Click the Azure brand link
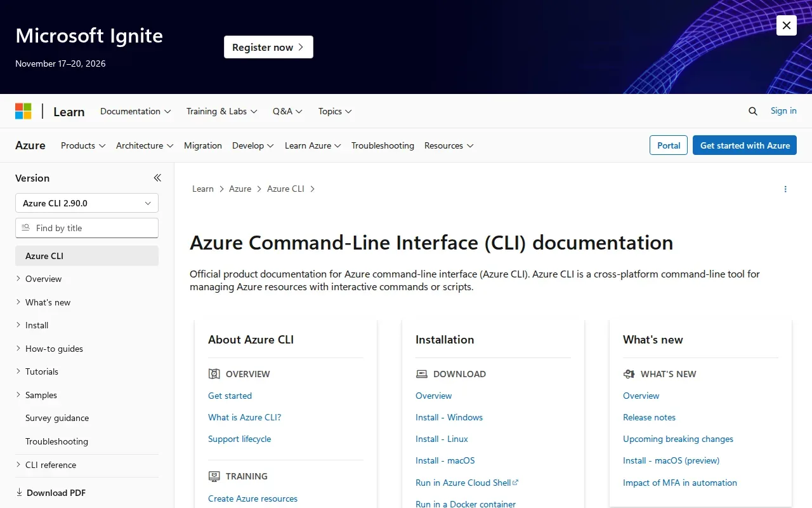This screenshot has height=508, width=812. coord(30,145)
